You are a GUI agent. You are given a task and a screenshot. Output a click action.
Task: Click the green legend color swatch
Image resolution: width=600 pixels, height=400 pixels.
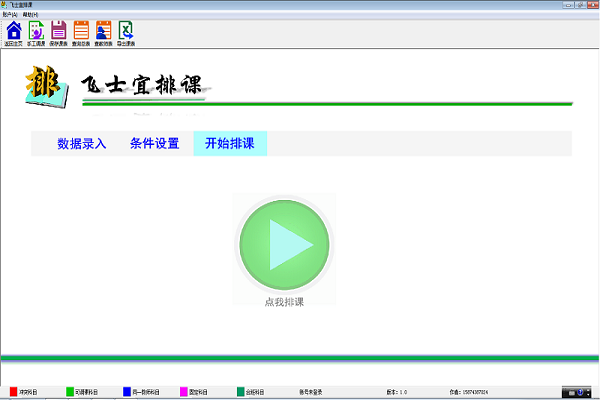click(70, 391)
